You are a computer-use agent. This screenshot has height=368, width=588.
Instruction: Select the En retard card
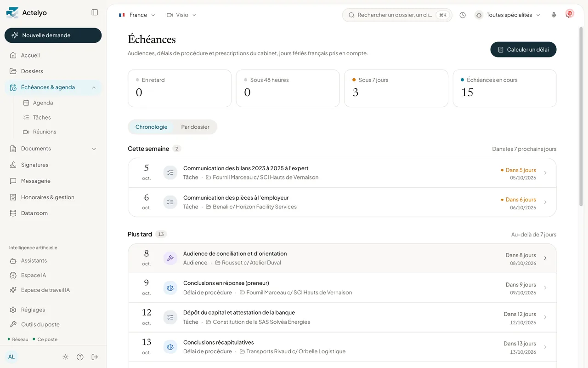click(180, 88)
